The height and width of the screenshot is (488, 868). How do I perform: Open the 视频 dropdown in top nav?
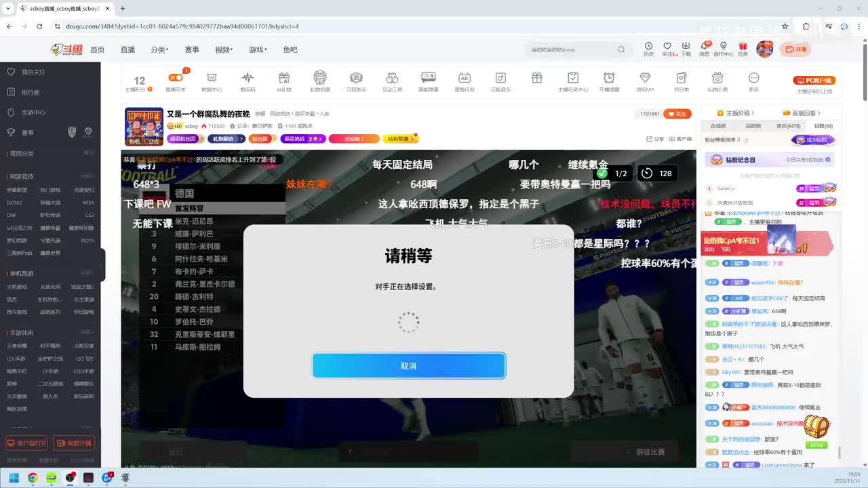(x=224, y=49)
